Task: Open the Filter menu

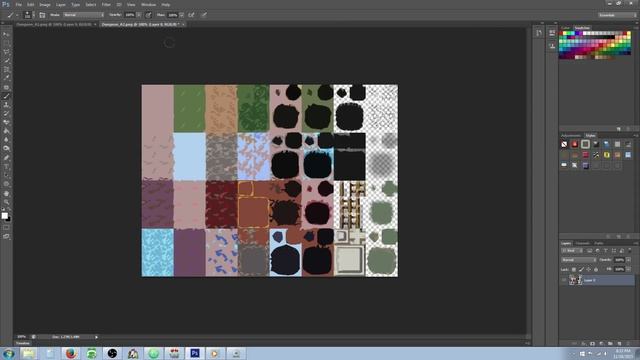Action: pyautogui.click(x=106, y=5)
